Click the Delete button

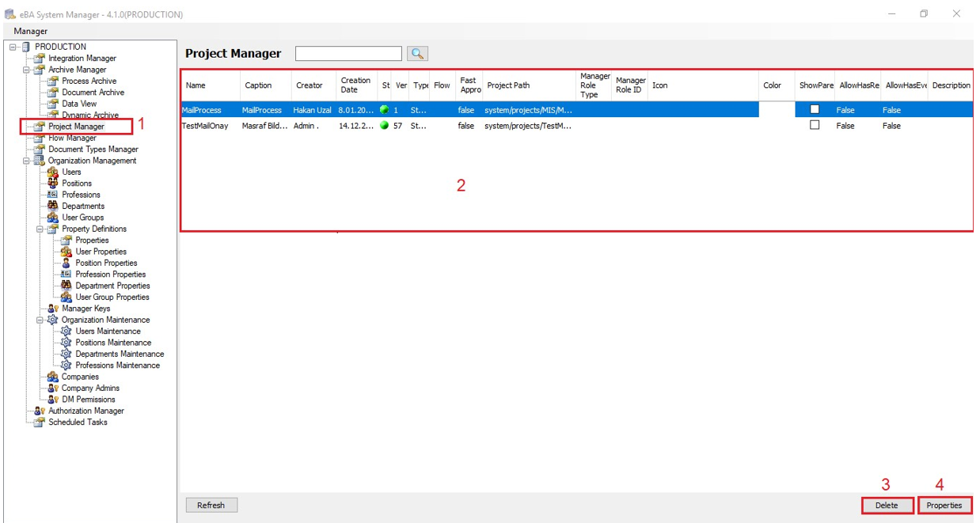pos(887,505)
